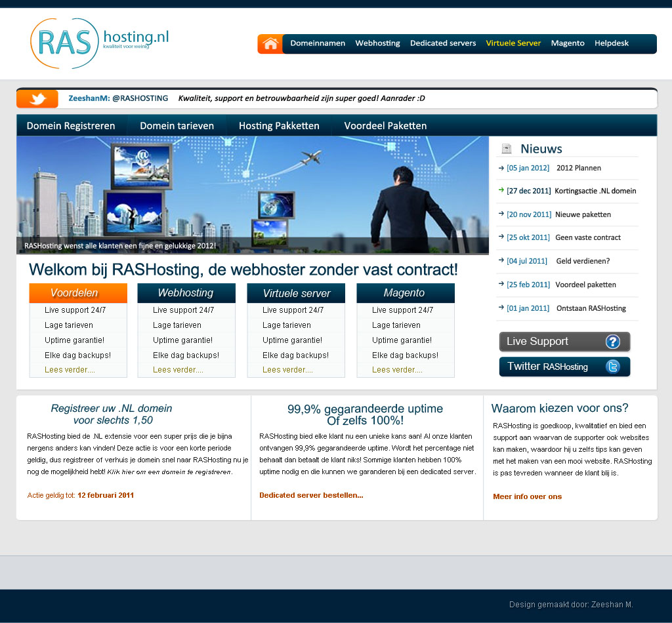Click the orange Twitter bird icon
The width and height of the screenshot is (672, 623).
tap(37, 99)
